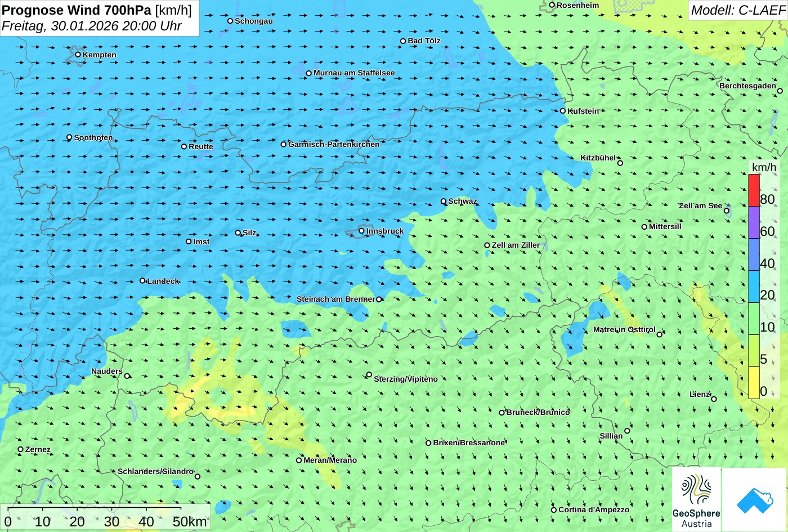Click the Matrei in Osttirol marker
Screen dimensions: 788x532
[x=660, y=334]
